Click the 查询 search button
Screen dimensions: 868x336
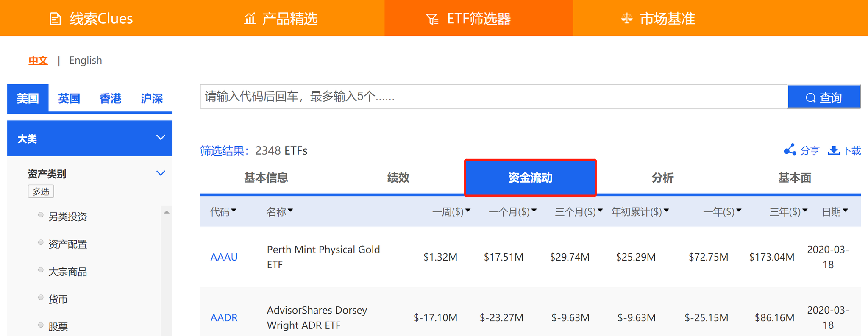point(824,97)
